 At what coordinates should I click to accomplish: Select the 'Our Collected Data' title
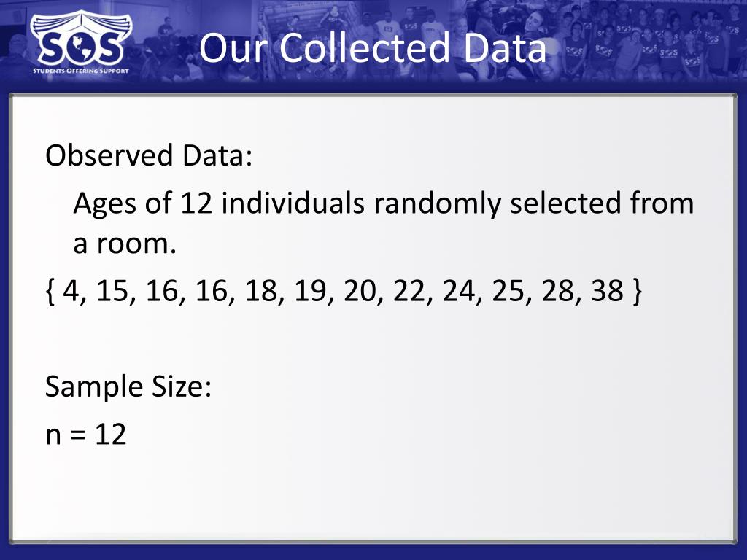[x=373, y=47]
